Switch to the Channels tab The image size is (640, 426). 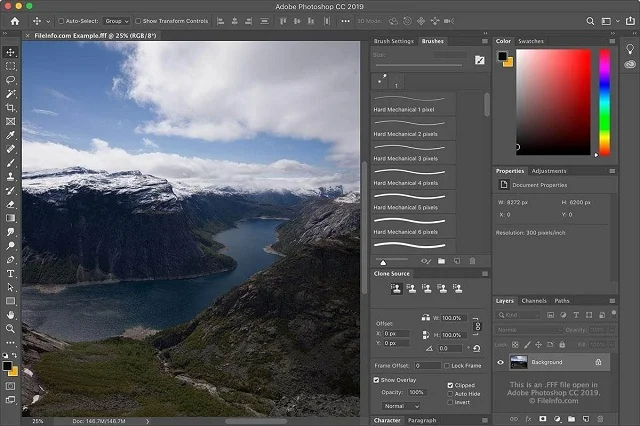pos(533,301)
